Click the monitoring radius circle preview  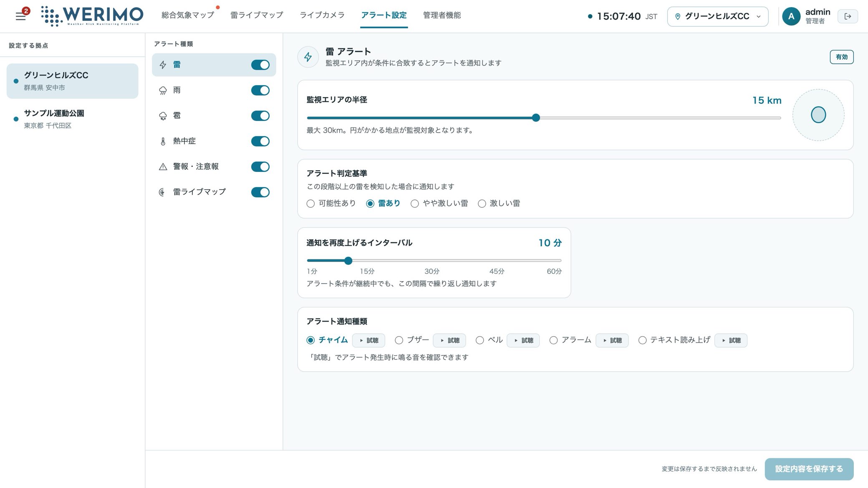point(818,115)
